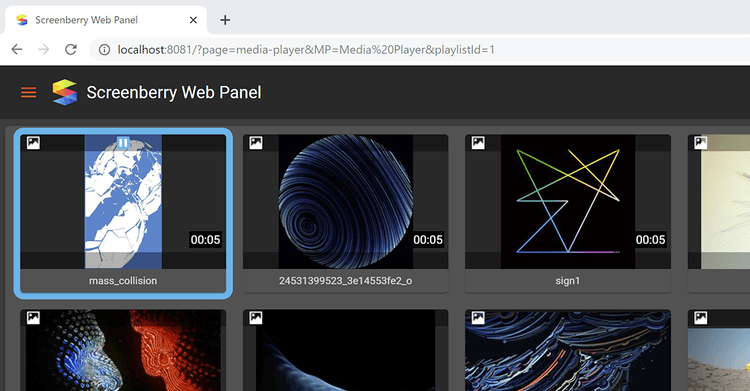Click the Screenberry logo icon
The height and width of the screenshot is (391, 750).
click(x=65, y=92)
